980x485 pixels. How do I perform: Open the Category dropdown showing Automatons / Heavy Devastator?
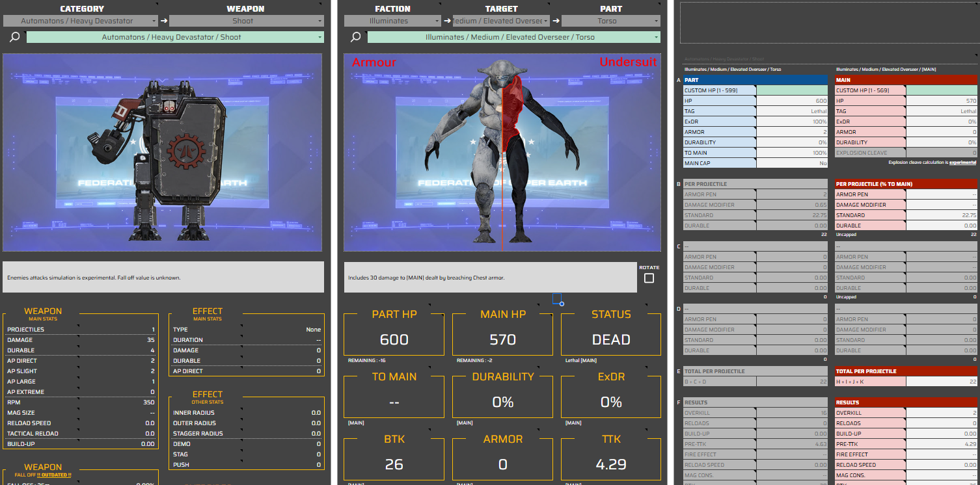[81, 21]
